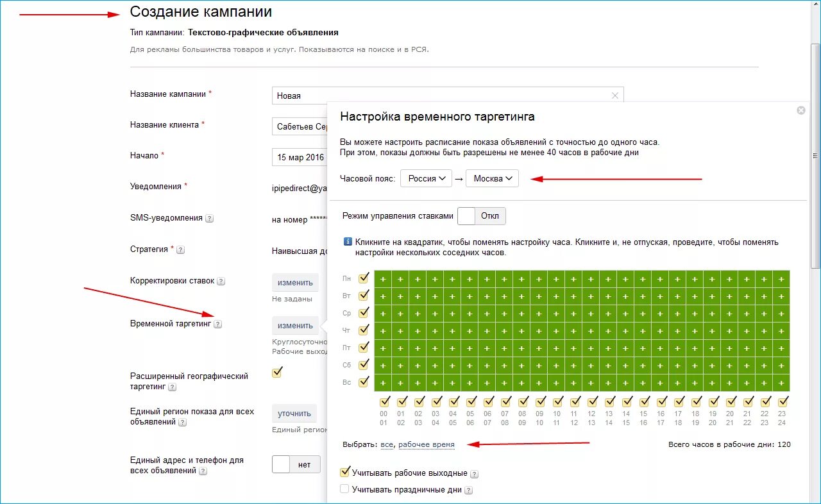Toggle Расширенный географический таргетинг checkbox

coord(277,372)
